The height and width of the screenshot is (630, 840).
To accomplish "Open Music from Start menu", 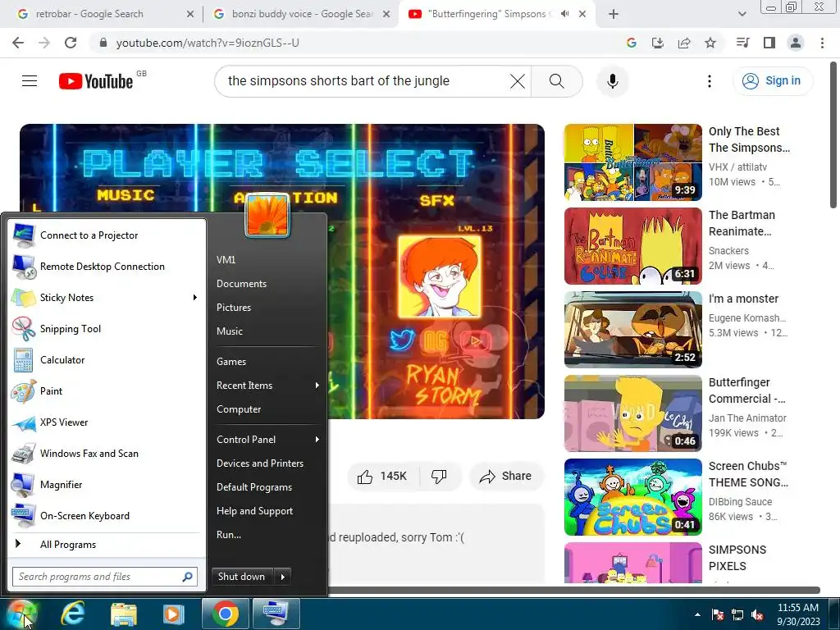I will 230,331.
